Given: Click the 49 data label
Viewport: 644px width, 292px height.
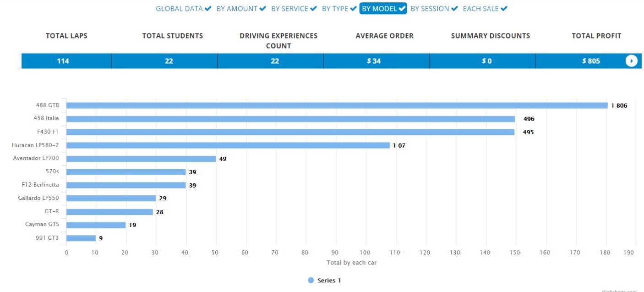Looking at the screenshot, I should click(x=223, y=159).
